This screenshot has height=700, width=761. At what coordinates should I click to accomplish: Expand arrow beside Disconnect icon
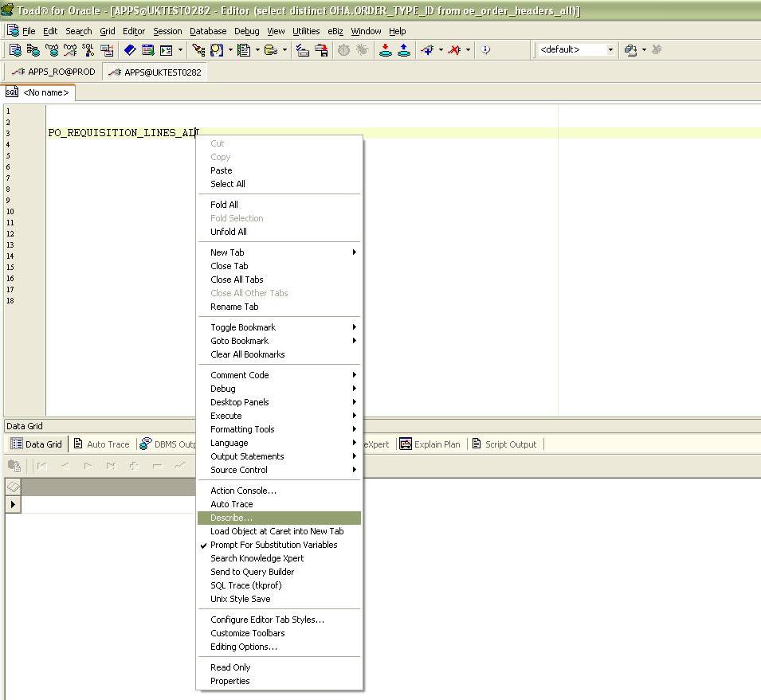(x=468, y=49)
